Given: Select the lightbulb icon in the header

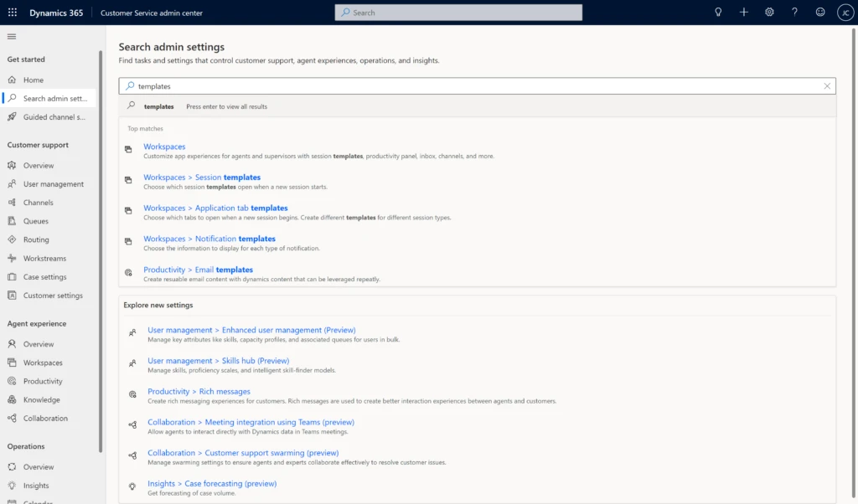Looking at the screenshot, I should point(719,12).
